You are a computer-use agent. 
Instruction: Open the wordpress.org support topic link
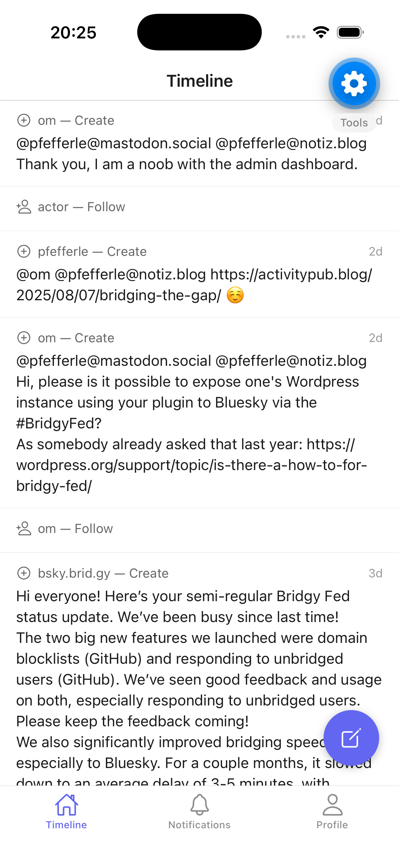coord(191,465)
